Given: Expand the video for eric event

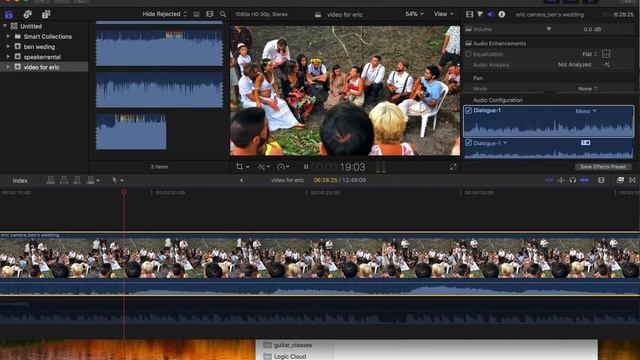Looking at the screenshot, I should tap(8, 67).
